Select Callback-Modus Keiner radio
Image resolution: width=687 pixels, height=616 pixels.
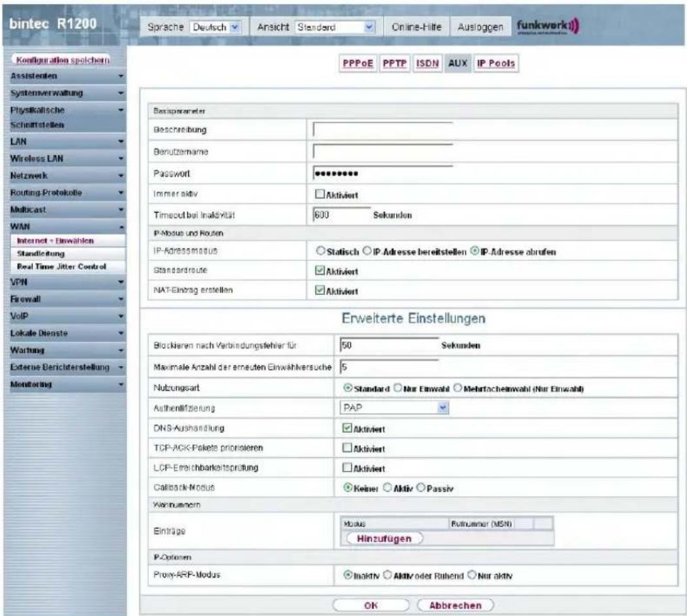[348, 487]
